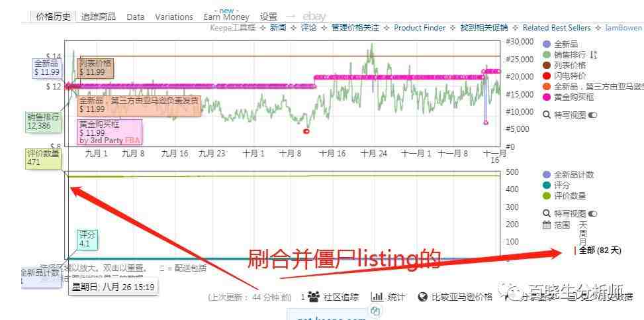Open 管理价格关注 link
This screenshot has width=644, height=320.
pyautogui.click(x=355, y=28)
